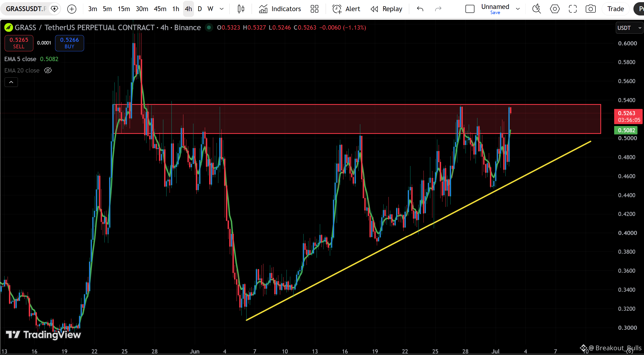Click the GRASS TetherUS Perpetual Contract title
This screenshot has width=644, height=355.
point(108,27)
